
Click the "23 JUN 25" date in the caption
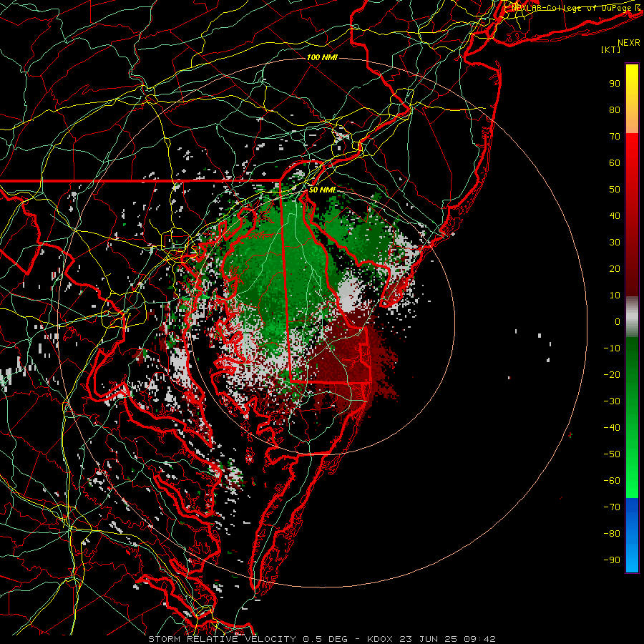[429, 639]
